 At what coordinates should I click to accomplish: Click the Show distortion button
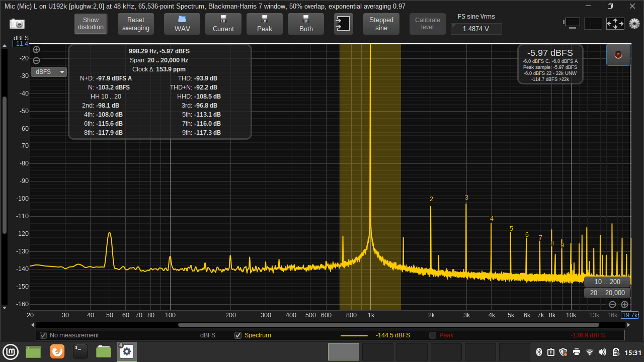click(x=91, y=24)
